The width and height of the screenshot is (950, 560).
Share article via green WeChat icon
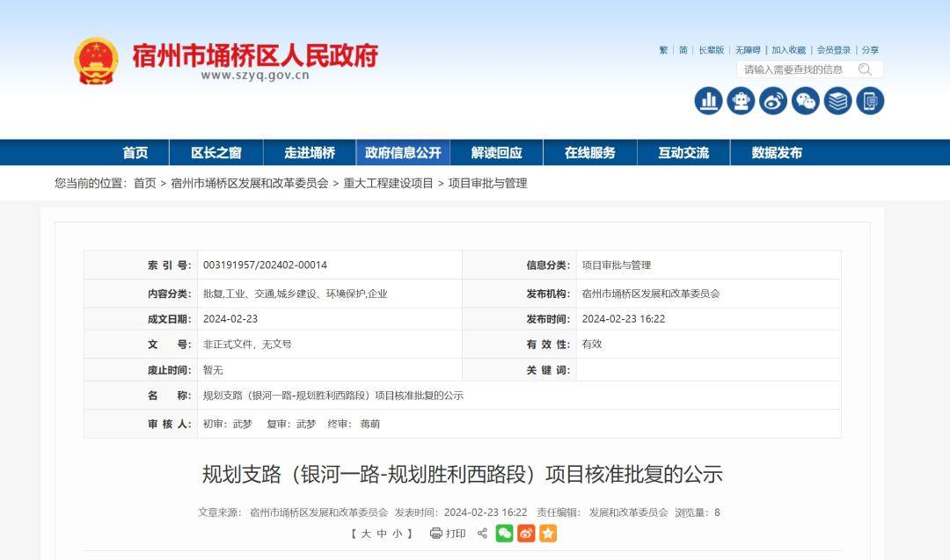504,534
